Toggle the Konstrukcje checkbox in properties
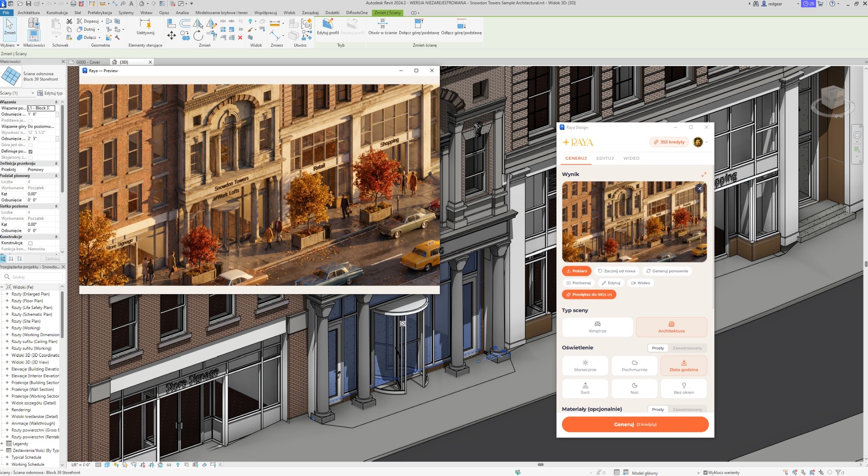This screenshot has height=476, width=868. pyautogui.click(x=30, y=243)
